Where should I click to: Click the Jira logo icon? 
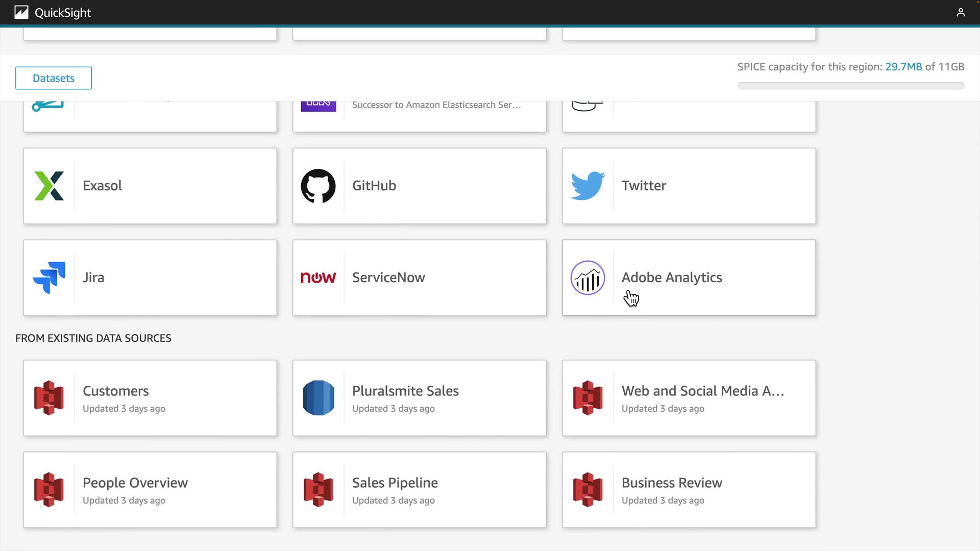pyautogui.click(x=49, y=278)
